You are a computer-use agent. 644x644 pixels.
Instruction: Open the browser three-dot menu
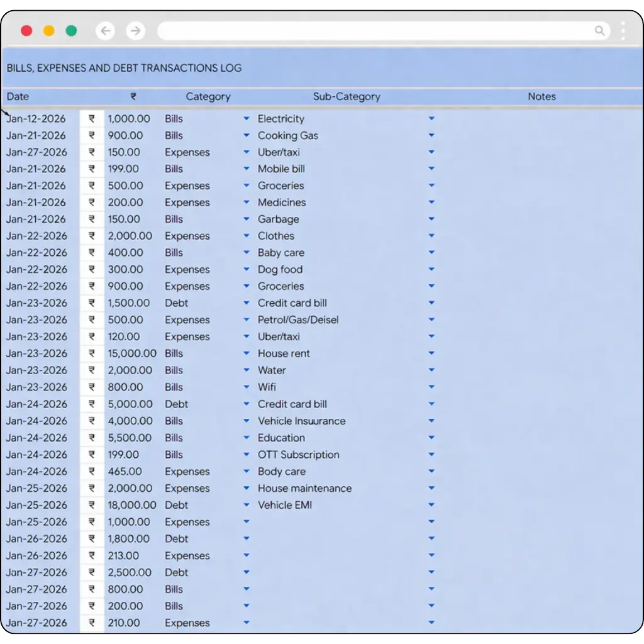(623, 31)
